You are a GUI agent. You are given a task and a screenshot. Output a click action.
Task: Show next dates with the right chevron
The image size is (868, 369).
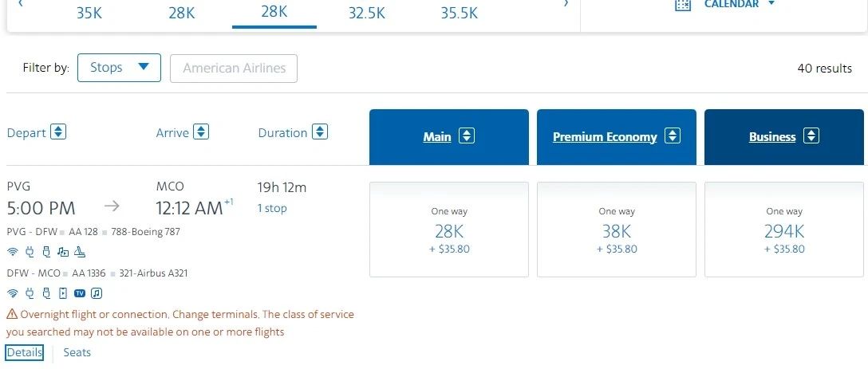click(x=566, y=5)
